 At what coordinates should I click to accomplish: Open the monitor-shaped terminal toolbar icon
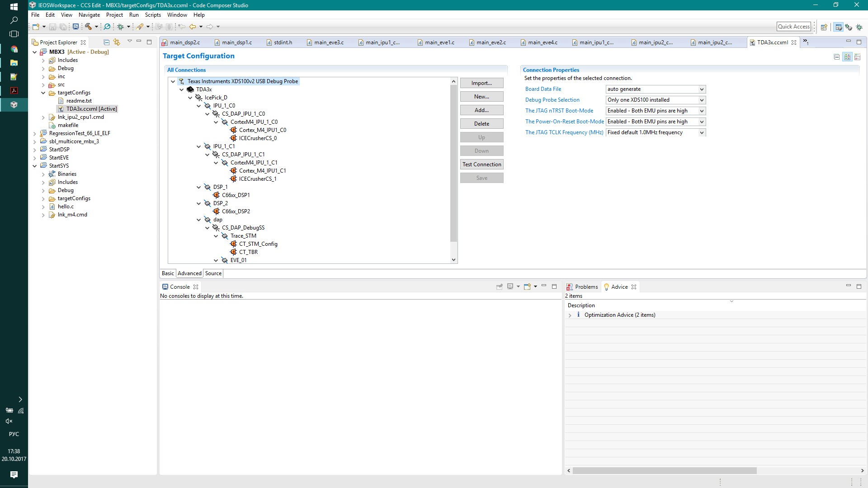(75, 27)
